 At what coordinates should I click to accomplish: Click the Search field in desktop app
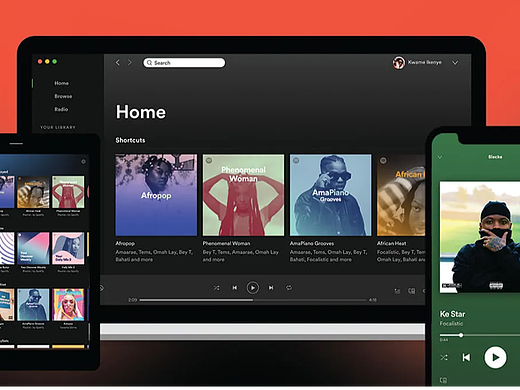[184, 63]
